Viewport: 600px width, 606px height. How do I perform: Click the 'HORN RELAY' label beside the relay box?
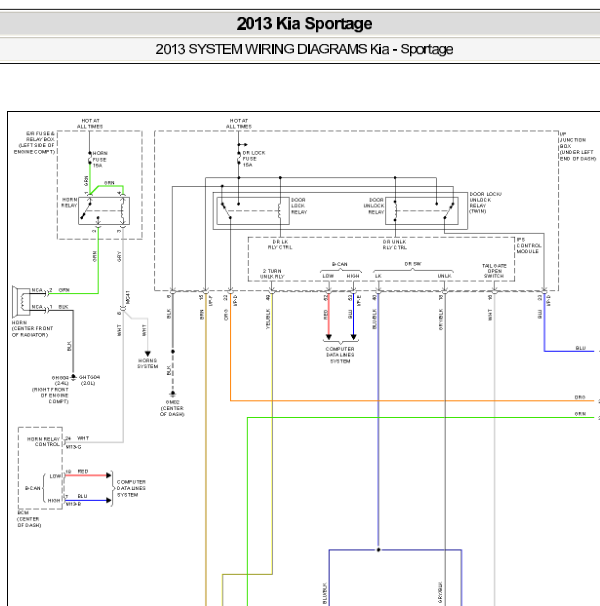click(69, 203)
